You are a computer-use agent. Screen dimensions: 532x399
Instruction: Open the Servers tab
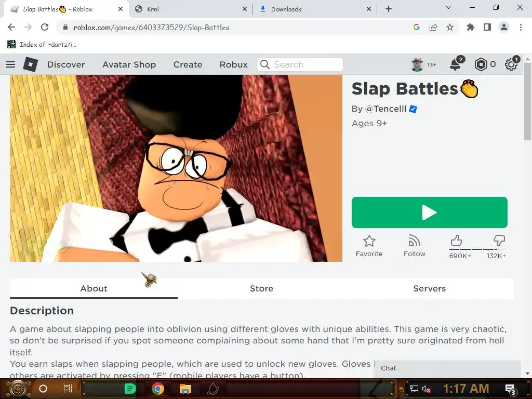430,288
